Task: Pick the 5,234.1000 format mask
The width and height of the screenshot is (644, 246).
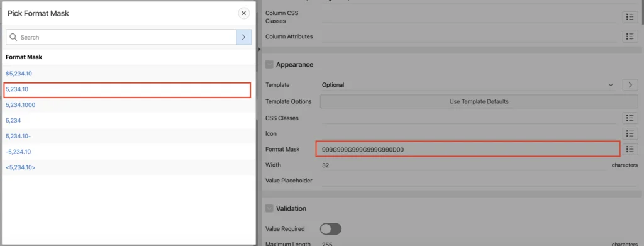Action: click(x=21, y=104)
